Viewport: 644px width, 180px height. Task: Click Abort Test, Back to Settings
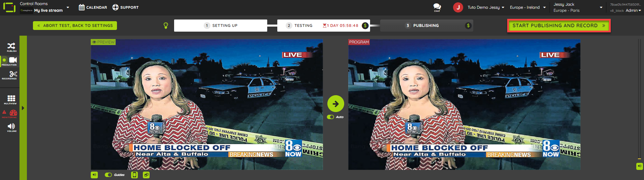[x=75, y=26]
